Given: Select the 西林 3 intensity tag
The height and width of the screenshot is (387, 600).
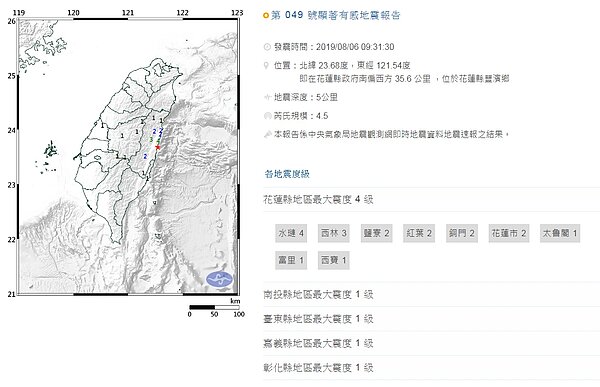Looking at the screenshot, I should 334,233.
